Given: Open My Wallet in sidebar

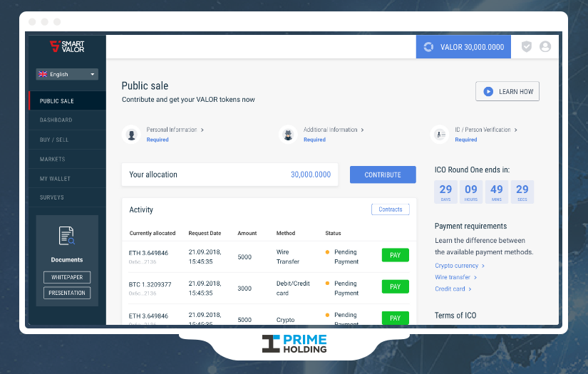Looking at the screenshot, I should point(68,178).
